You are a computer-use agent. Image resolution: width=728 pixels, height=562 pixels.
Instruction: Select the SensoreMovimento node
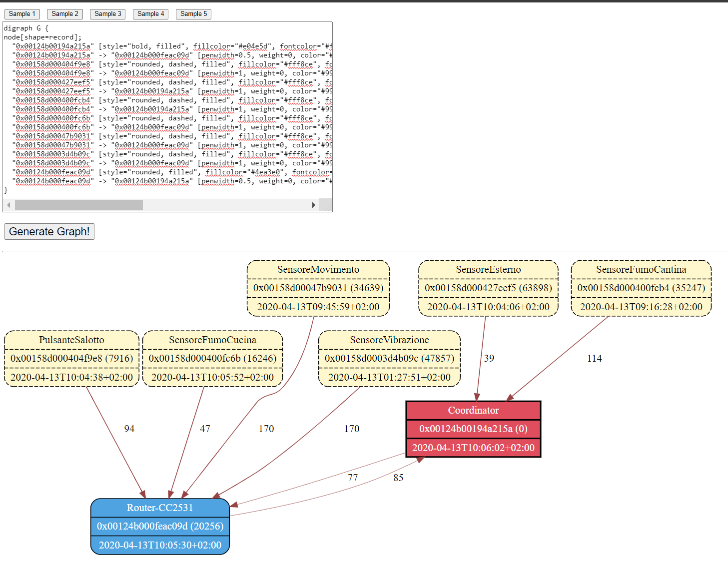318,288
